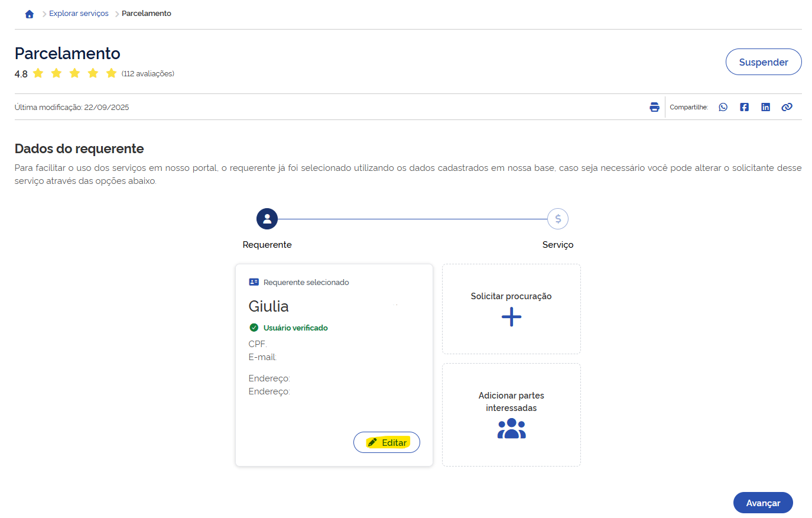Click the Requerente step label
The height and width of the screenshot is (518, 812).
[x=267, y=245]
